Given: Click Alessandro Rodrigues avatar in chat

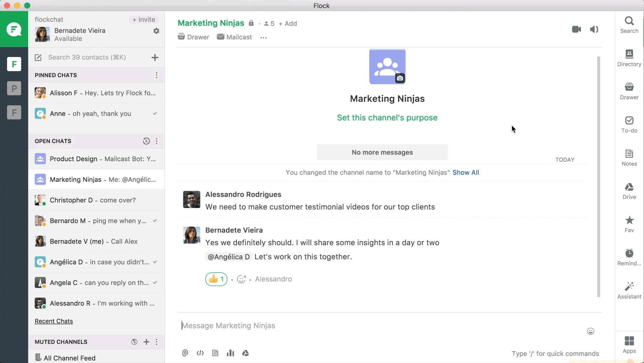Looking at the screenshot, I should [x=191, y=199].
